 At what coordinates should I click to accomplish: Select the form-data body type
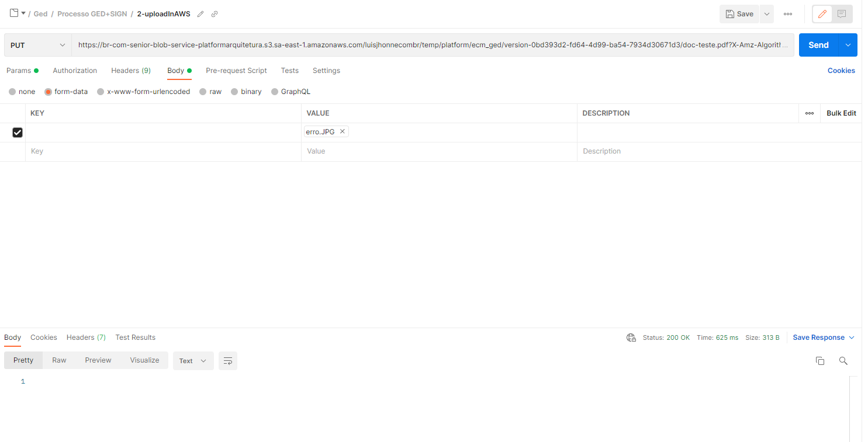[x=66, y=92]
